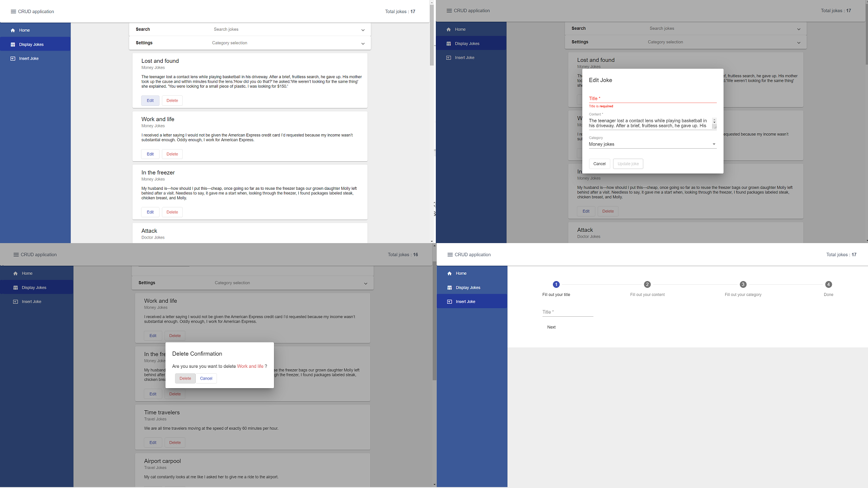This screenshot has height=488, width=868.
Task: Select 'Home' in sidebar behind Delete Confirmation dialog
Action: pos(27,273)
